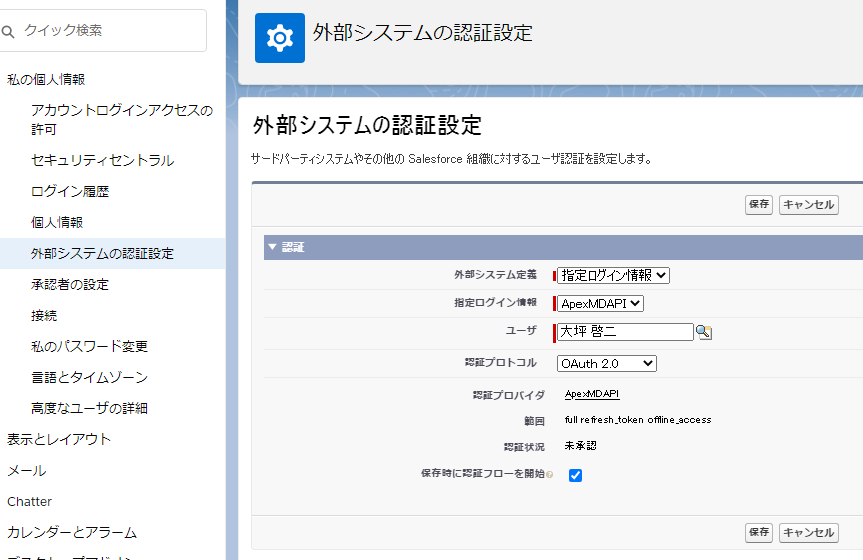Open 私のパスワード変更 sidebar item
Image resolution: width=863 pixels, height=560 pixels.
tap(89, 346)
